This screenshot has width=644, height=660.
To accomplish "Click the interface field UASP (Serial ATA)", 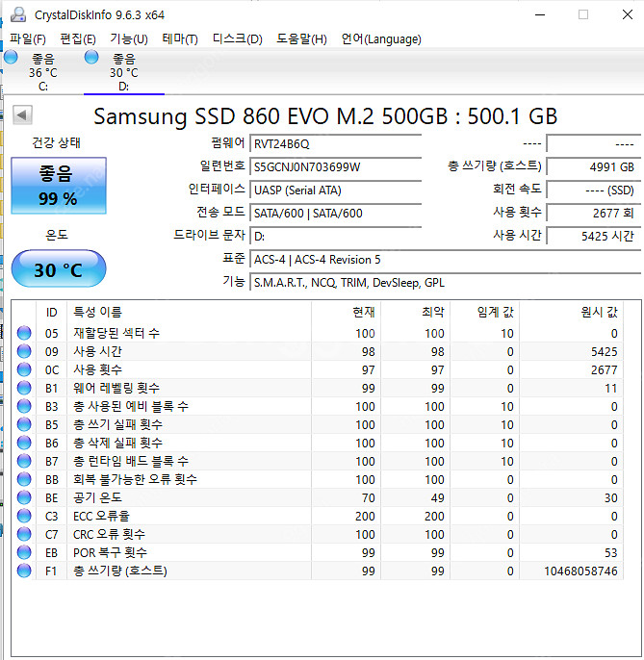I will (x=336, y=190).
